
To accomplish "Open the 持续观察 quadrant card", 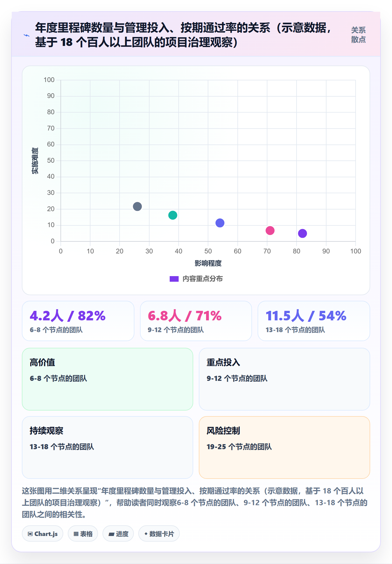I will [x=108, y=448].
